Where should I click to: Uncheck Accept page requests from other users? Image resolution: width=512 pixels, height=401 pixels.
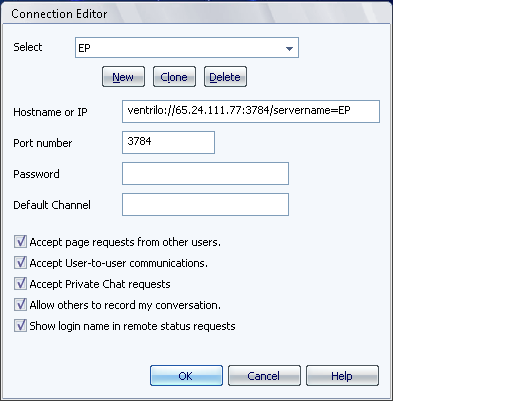(x=20, y=242)
